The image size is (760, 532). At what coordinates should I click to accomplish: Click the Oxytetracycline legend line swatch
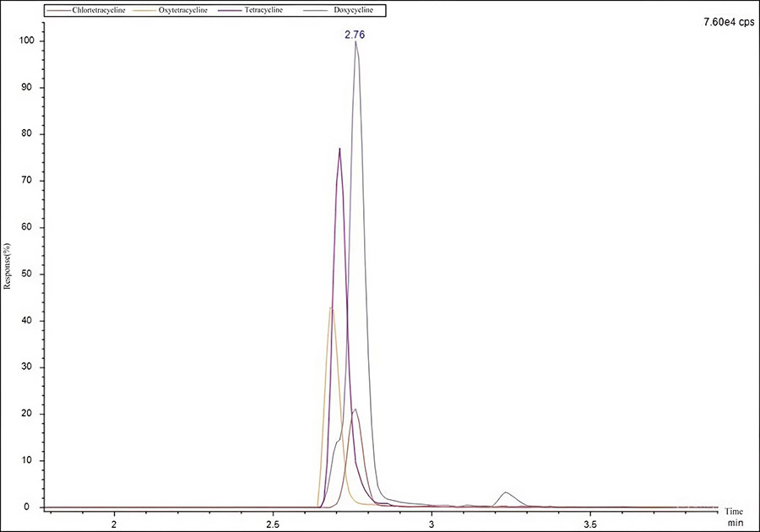pyautogui.click(x=144, y=11)
